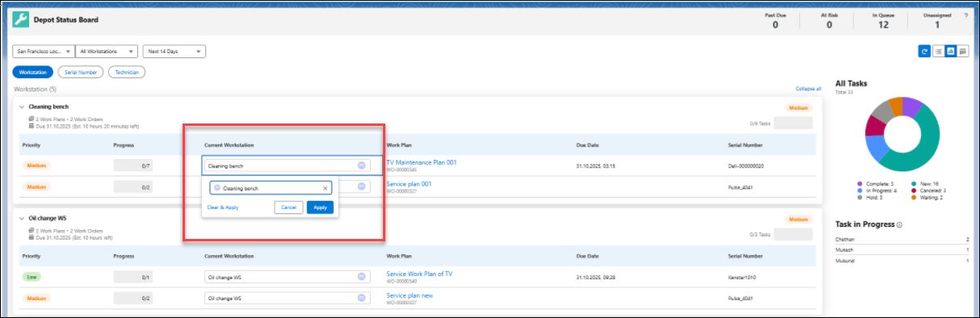
Task: Click the Current Workstation field showing Cleaning bench in the TV Maintenance Plan 001 row
Action: click(287, 165)
